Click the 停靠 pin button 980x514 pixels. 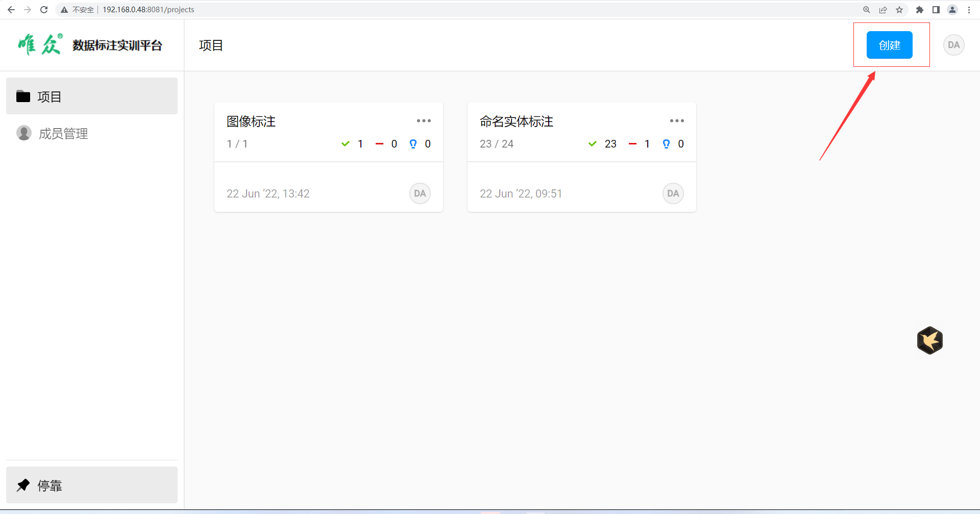pos(92,485)
